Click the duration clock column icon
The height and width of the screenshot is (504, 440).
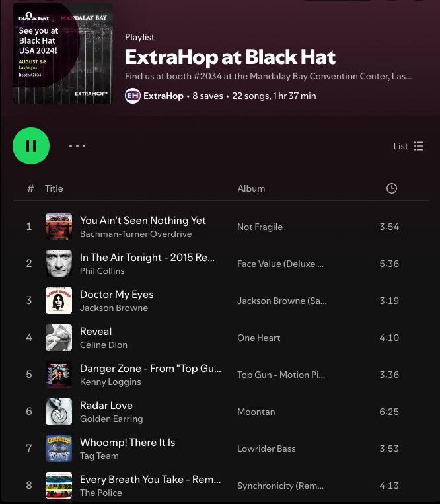(x=392, y=188)
